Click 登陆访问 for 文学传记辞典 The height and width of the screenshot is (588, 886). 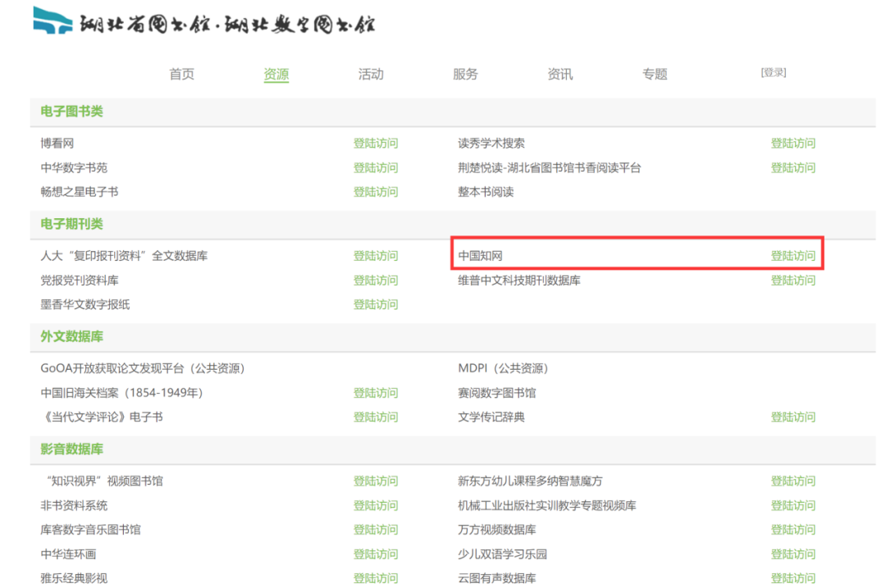click(793, 417)
